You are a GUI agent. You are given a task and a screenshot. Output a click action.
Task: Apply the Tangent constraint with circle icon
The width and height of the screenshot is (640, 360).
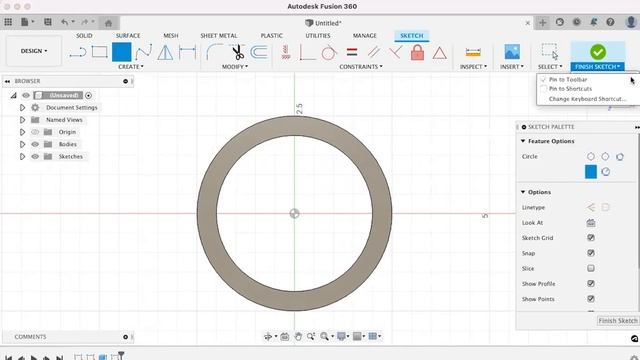pyautogui.click(x=329, y=52)
